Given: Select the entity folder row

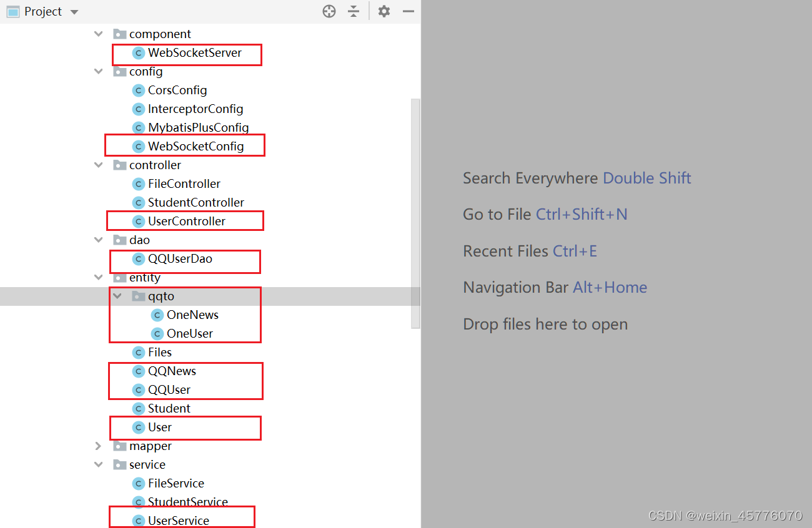Looking at the screenshot, I should pyautogui.click(x=210, y=278).
